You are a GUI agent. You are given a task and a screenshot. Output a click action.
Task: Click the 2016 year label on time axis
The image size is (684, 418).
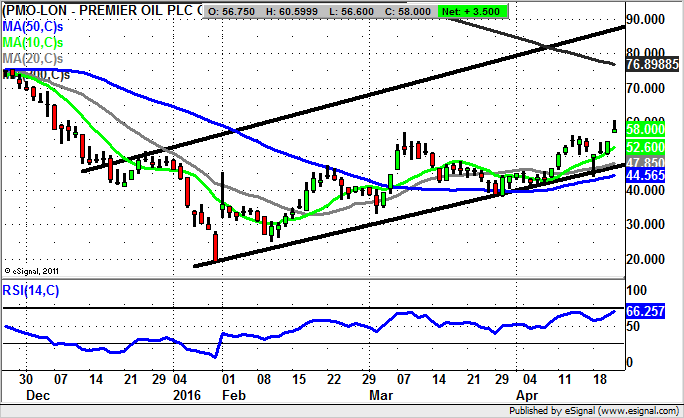187,395
